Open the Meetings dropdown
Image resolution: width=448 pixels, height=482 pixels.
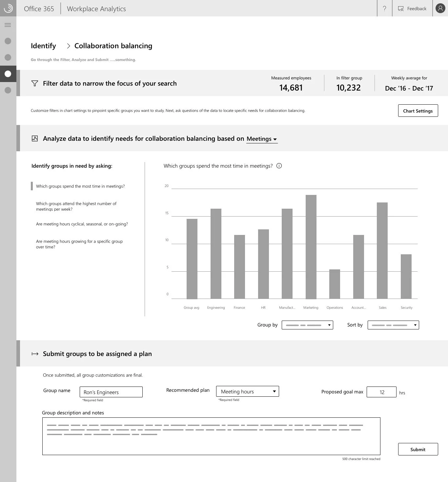coord(261,139)
